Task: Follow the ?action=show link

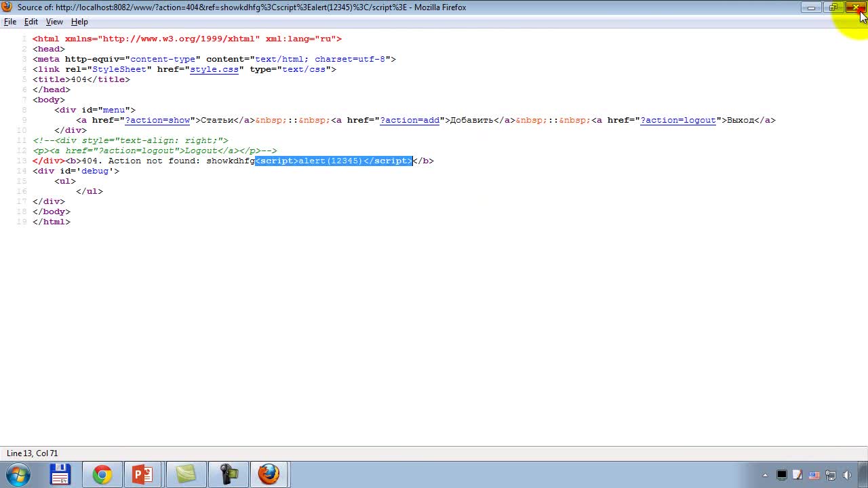Action: click(x=157, y=120)
